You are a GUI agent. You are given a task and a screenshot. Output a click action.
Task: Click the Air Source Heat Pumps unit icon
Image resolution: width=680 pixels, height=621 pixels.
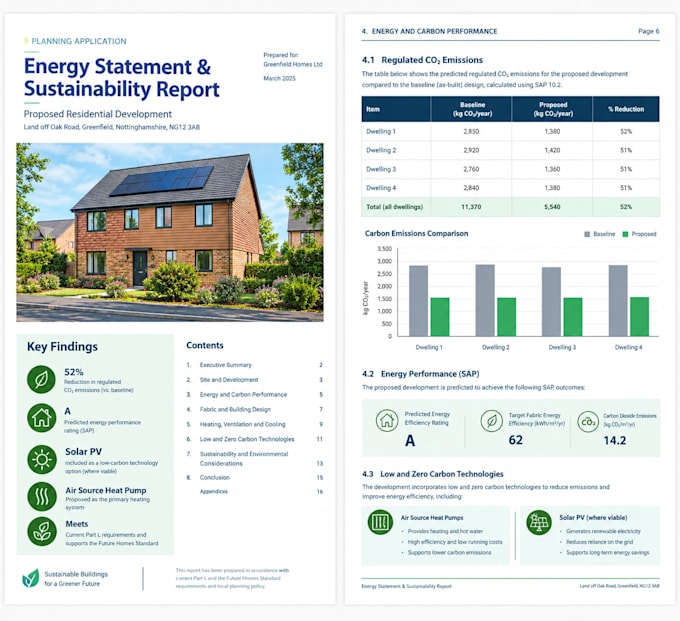(380, 522)
